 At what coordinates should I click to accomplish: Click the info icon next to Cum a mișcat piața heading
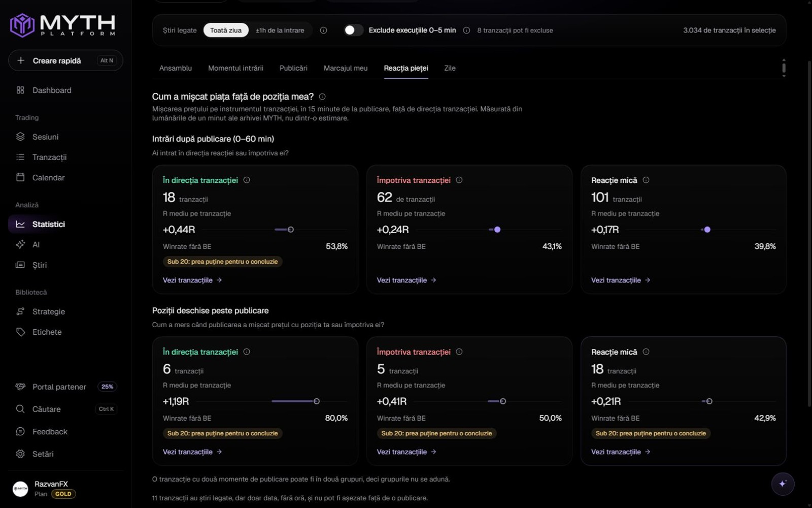322,97
